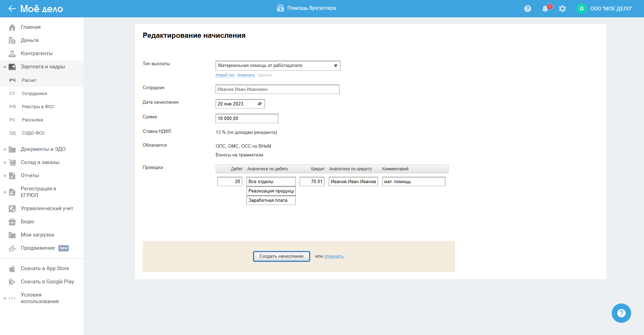Click the Регистрация в ЕГРЮЛ icon
Viewport: 644px width, 335px height.
point(12,192)
